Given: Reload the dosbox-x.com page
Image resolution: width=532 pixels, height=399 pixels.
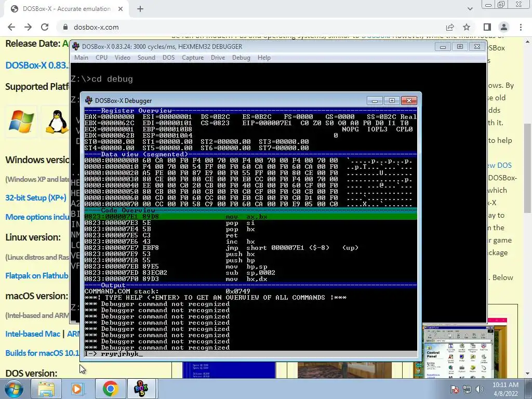Looking at the screenshot, I should [x=45, y=27].
